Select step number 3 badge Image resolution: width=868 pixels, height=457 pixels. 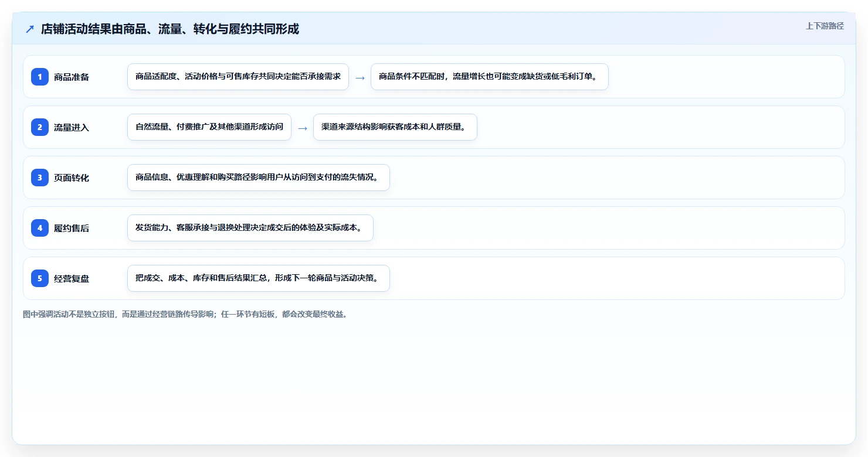point(40,178)
